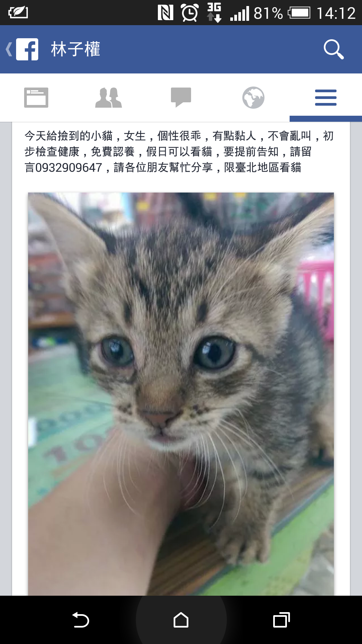Open search with the magnifier icon
Screen dimensions: 362x644
pyautogui.click(x=334, y=49)
